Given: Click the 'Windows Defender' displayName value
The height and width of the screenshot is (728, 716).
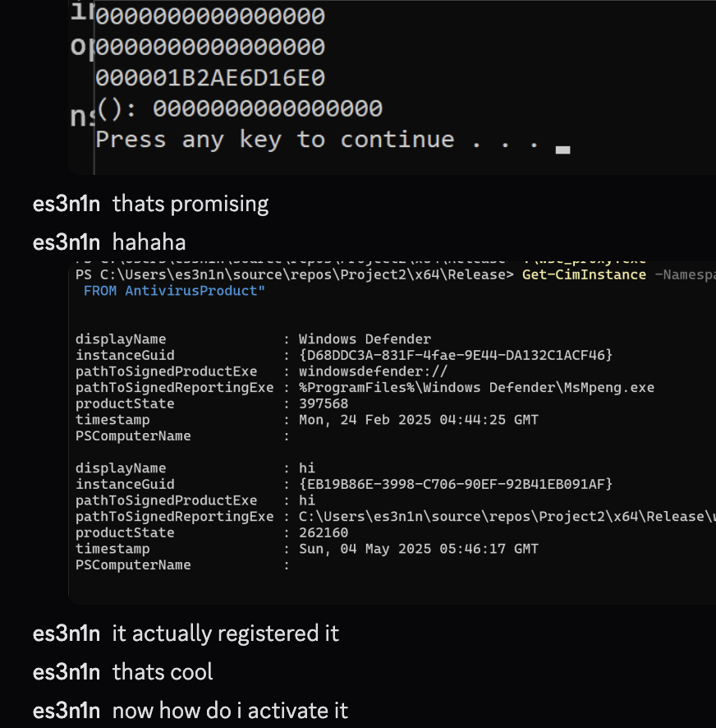Looking at the screenshot, I should click(365, 339).
